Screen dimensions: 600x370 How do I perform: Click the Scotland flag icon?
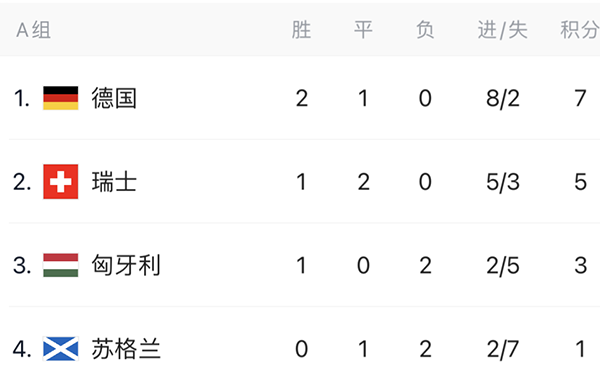60,349
